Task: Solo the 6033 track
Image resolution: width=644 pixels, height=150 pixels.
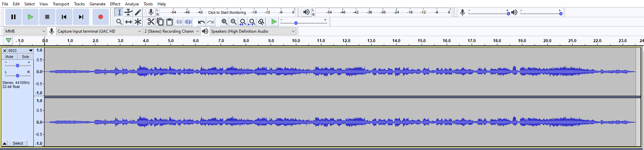Action: tap(25, 57)
